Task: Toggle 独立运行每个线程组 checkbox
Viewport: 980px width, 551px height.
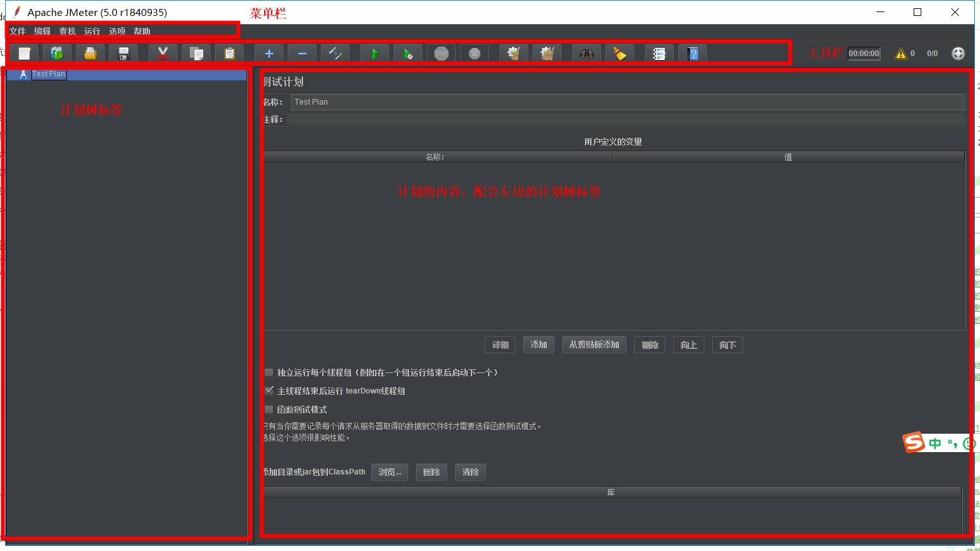Action: click(x=269, y=372)
